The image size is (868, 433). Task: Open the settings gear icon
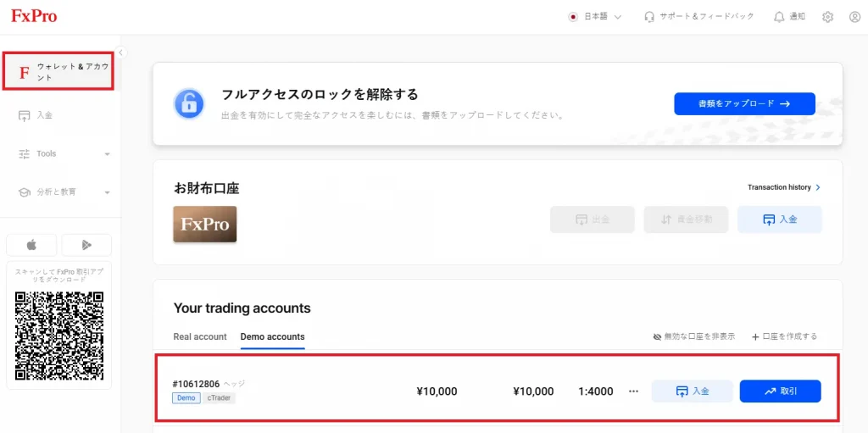point(827,17)
